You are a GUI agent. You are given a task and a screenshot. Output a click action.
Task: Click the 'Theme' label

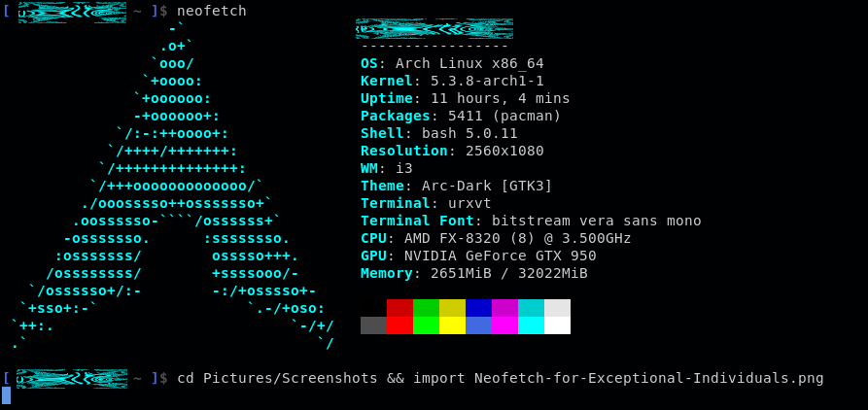(383, 186)
